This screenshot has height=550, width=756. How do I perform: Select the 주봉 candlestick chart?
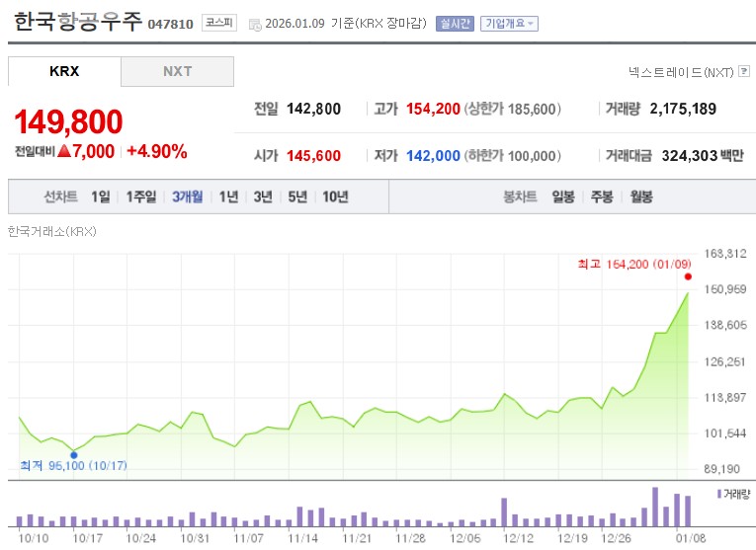(x=602, y=196)
